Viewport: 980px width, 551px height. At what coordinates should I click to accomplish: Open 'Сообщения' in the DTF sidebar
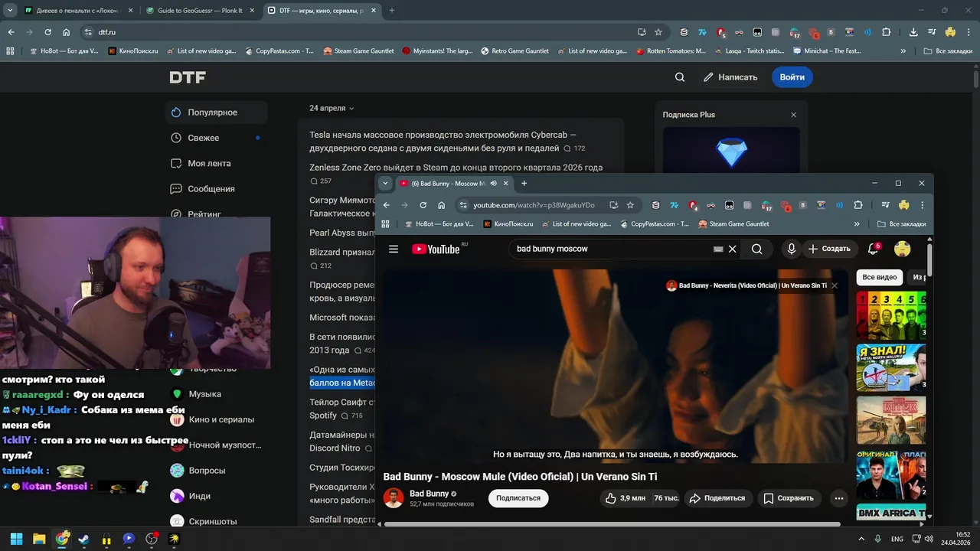[x=217, y=189]
